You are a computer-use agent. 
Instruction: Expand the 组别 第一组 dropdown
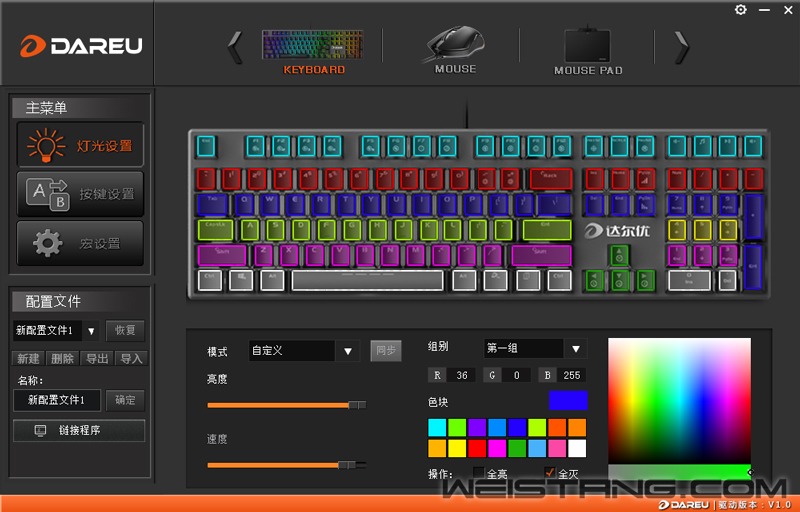click(x=576, y=349)
